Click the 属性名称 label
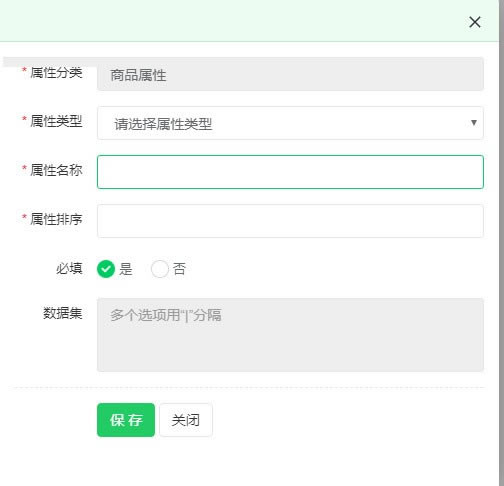The height and width of the screenshot is (486, 504). [x=56, y=170]
